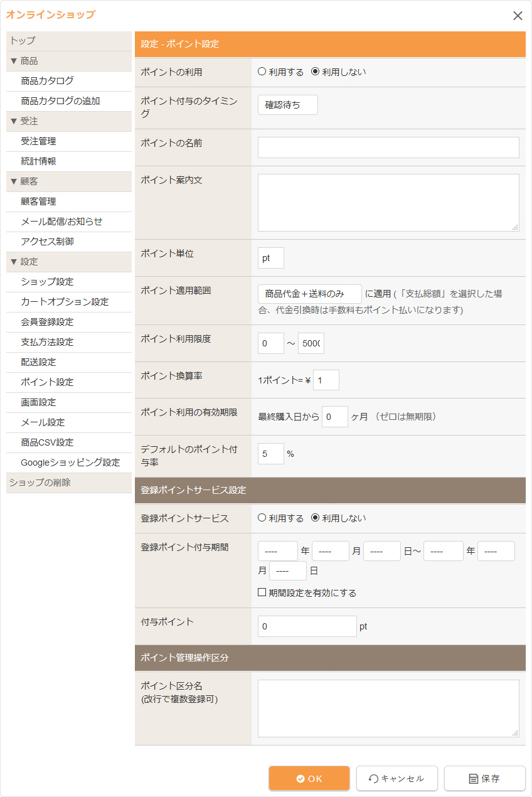The width and height of the screenshot is (532, 797).
Task: Open the ポイント適用範囲 dropdown
Action: coord(309,294)
